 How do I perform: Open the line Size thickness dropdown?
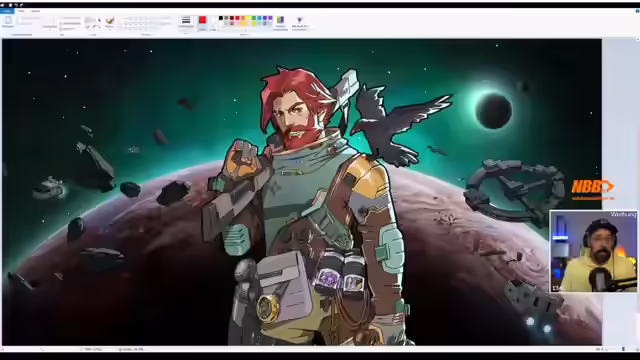(186, 22)
